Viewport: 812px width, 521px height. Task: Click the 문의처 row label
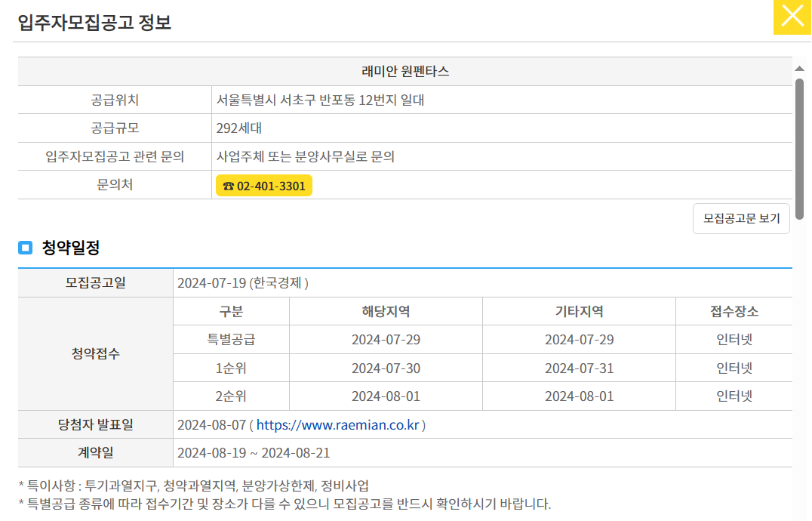pyautogui.click(x=114, y=185)
